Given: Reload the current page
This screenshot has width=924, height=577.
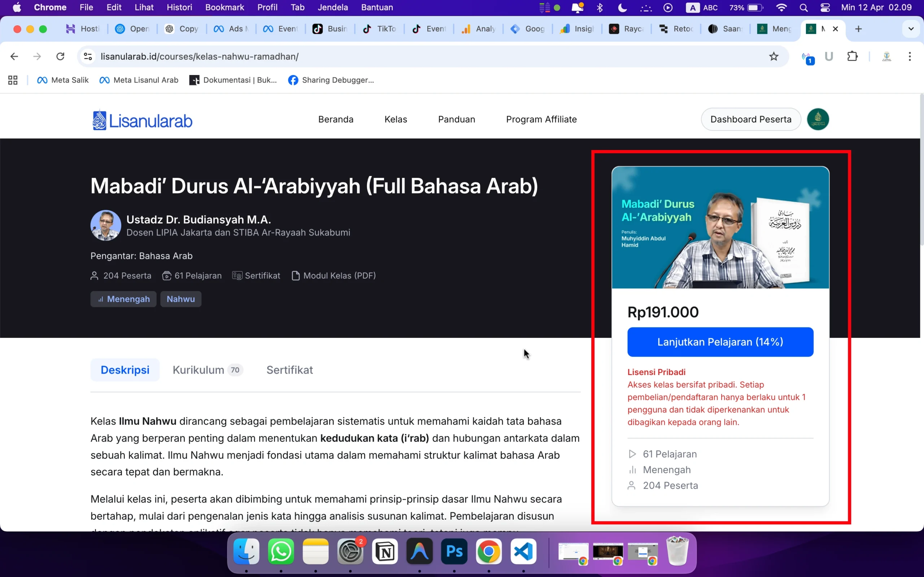Looking at the screenshot, I should [x=60, y=56].
